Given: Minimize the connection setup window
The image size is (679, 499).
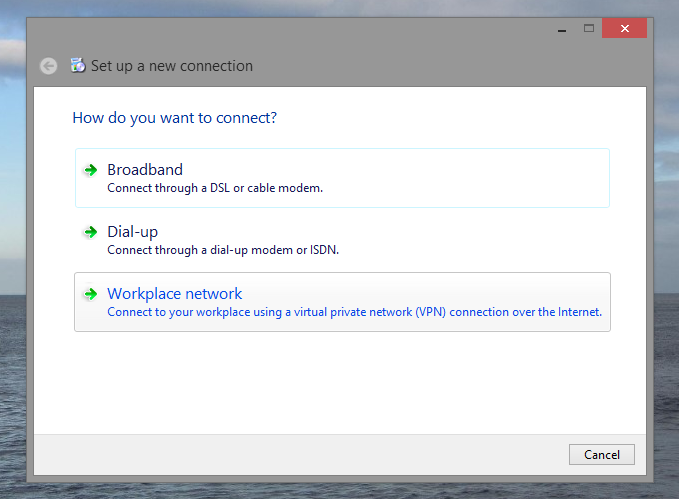Looking at the screenshot, I should [564, 29].
